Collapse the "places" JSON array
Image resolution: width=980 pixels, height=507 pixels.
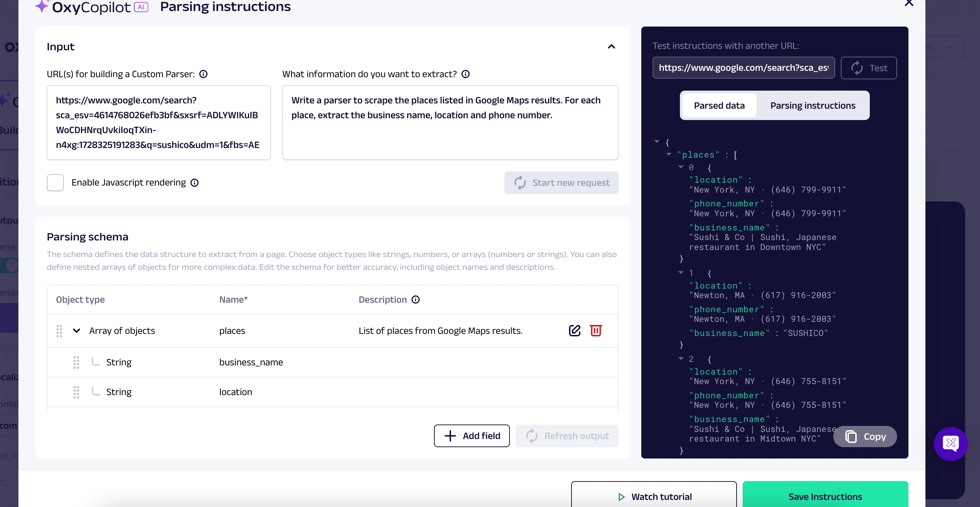tap(669, 154)
